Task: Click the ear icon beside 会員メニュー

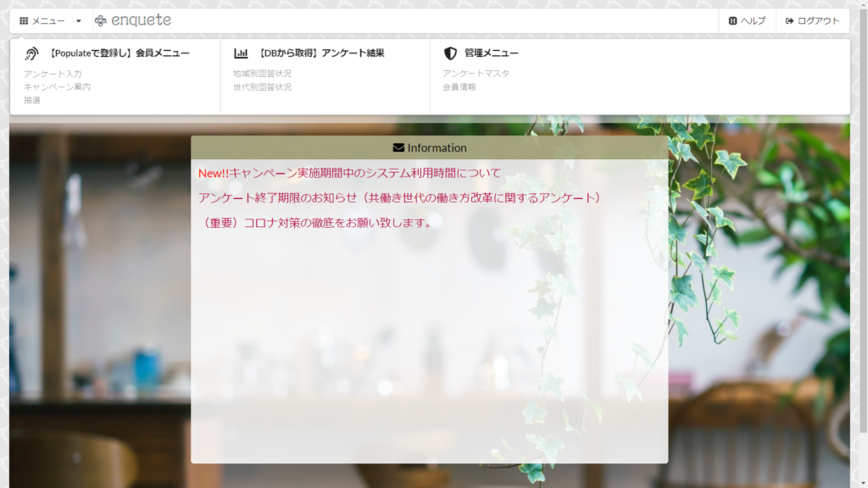Action: [x=31, y=53]
